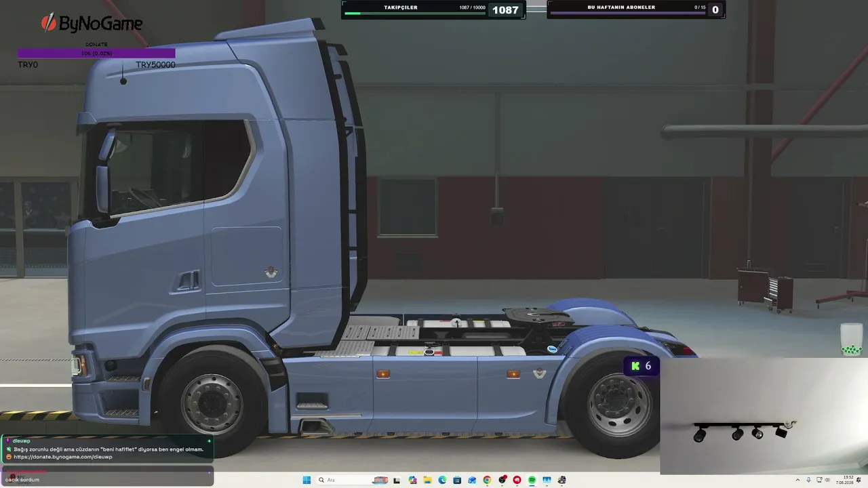This screenshot has width=868, height=488.
Task: Click the large 1087 follower counter
Action: [x=505, y=10]
